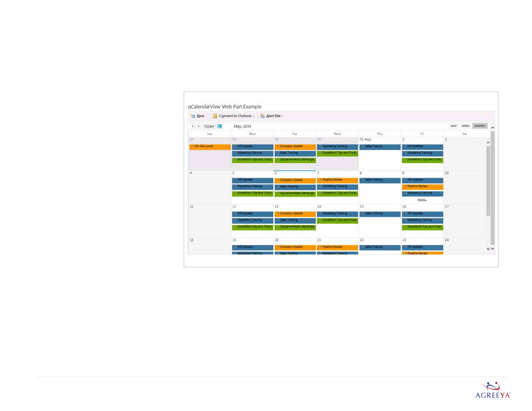
Task: Click the down arrow of outer scrollbar
Action: 493,249
